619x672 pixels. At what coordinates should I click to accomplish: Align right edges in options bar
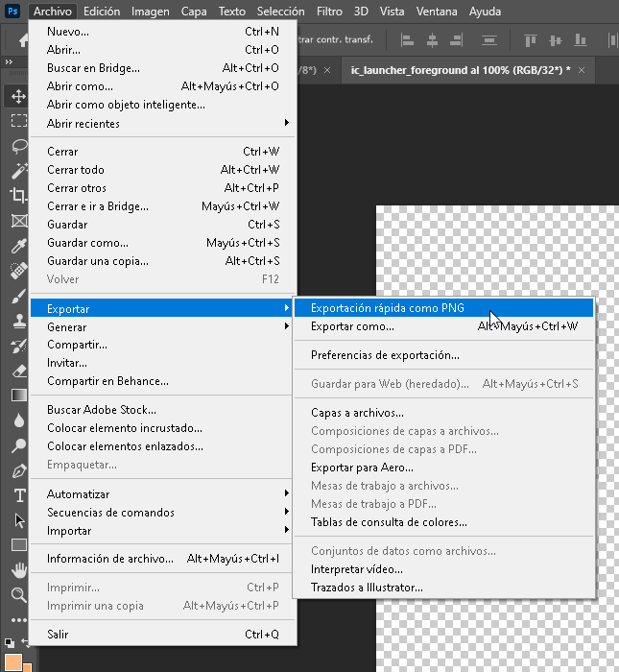pyautogui.click(x=457, y=40)
